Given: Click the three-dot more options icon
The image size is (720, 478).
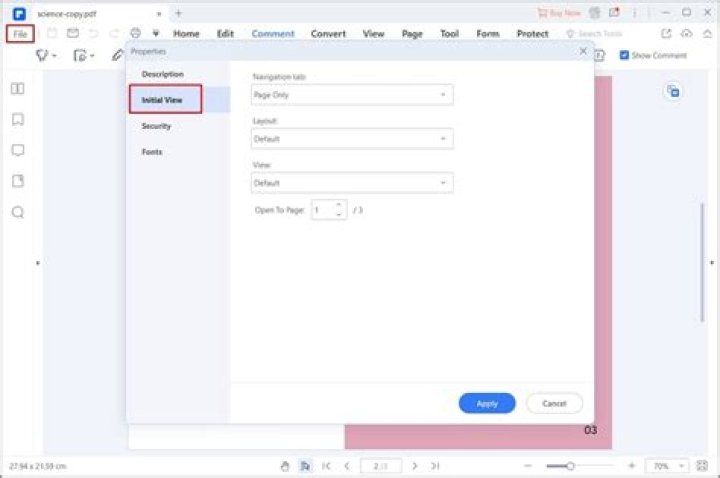Looking at the screenshot, I should pos(635,13).
